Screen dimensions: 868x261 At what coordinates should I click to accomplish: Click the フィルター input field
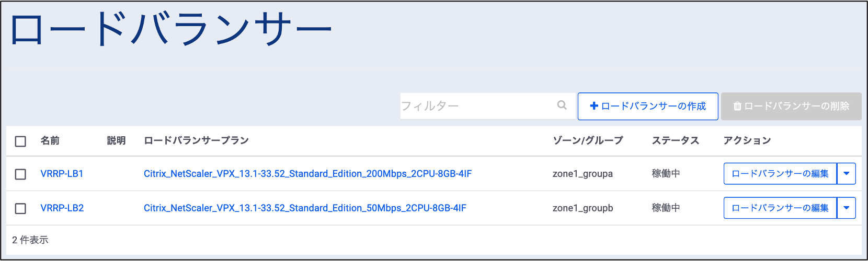tap(487, 106)
